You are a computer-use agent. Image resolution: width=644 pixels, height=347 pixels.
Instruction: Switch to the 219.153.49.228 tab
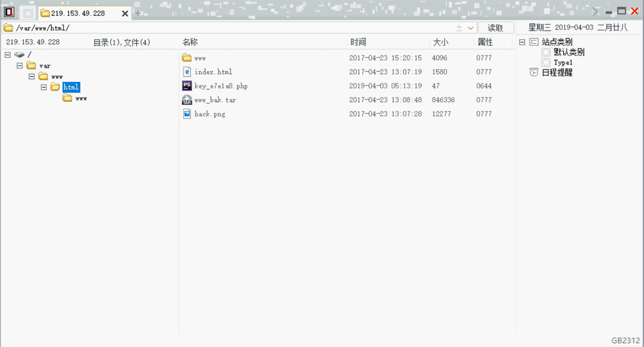78,13
